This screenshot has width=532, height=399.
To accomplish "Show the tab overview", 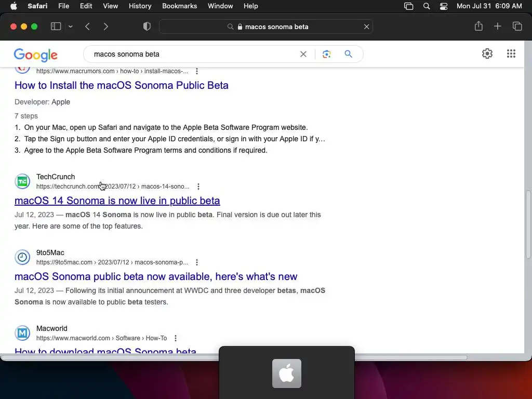I will (x=517, y=26).
